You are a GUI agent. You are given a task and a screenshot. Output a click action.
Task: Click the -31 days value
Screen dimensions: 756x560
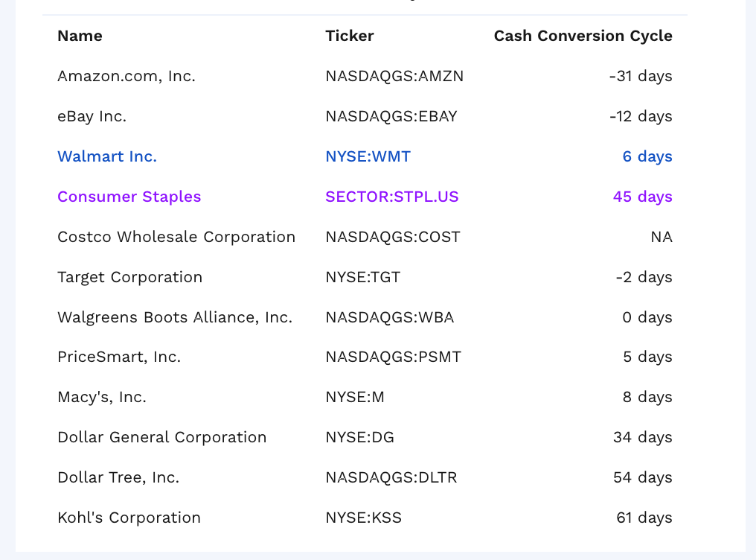coord(641,76)
